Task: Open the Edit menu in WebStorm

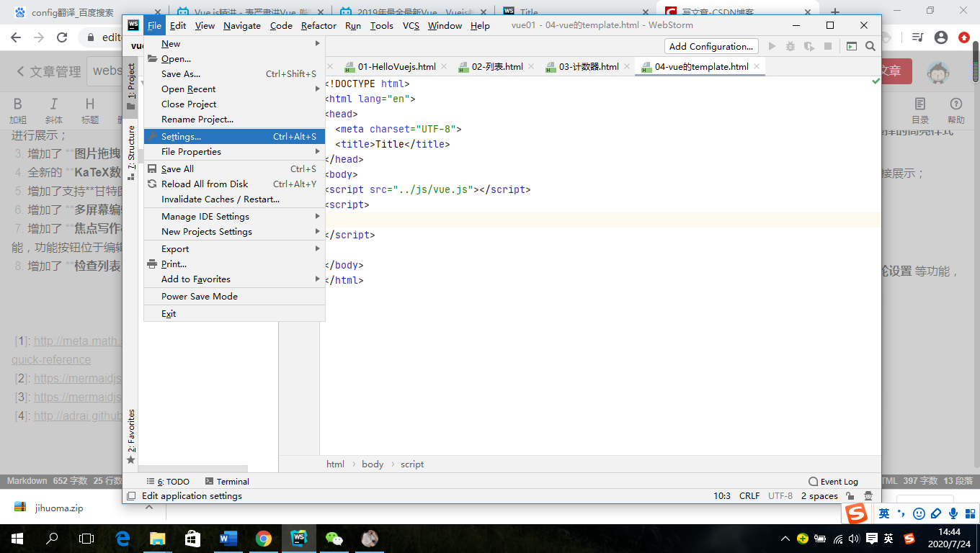Action: [178, 25]
